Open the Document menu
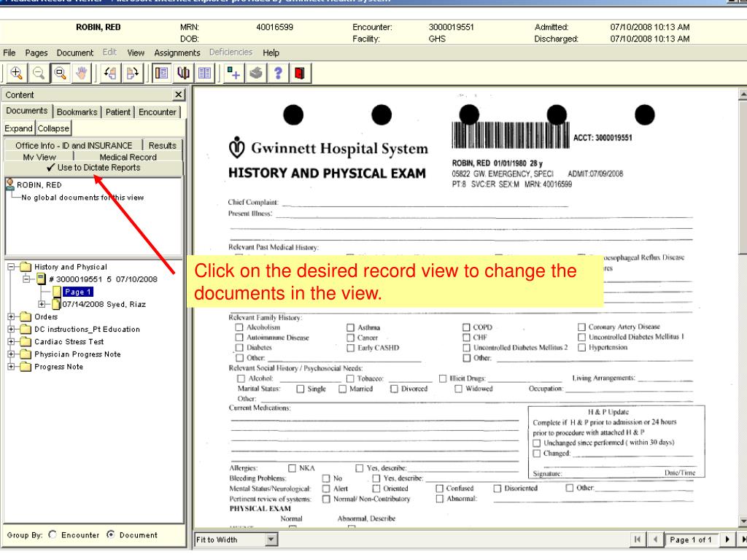This screenshot has height=560, width=747. (75, 52)
